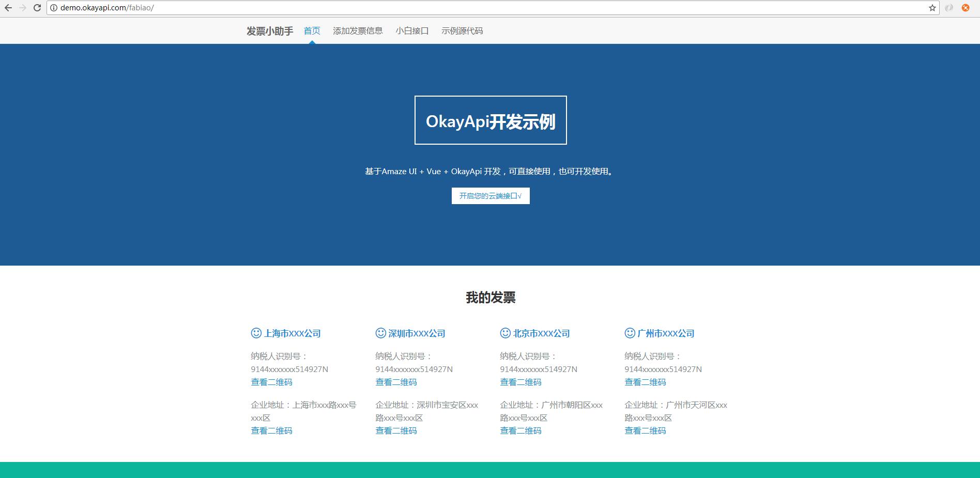Click 发票小助手 site title link
Image resolution: width=980 pixels, height=478 pixels.
[x=269, y=30]
